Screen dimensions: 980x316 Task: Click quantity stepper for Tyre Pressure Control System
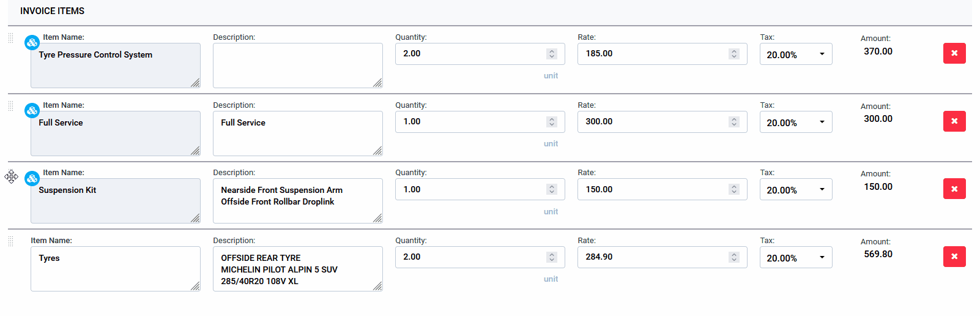click(552, 54)
